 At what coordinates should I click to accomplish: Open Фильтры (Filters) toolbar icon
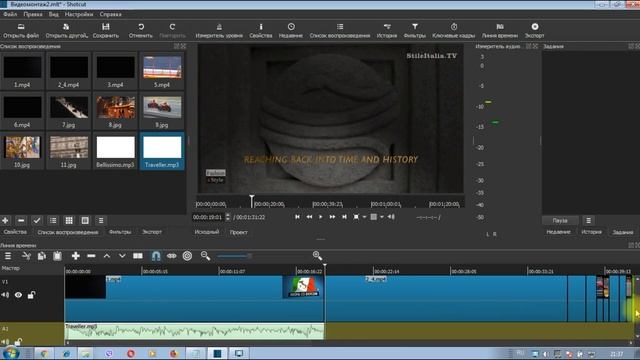415,31
